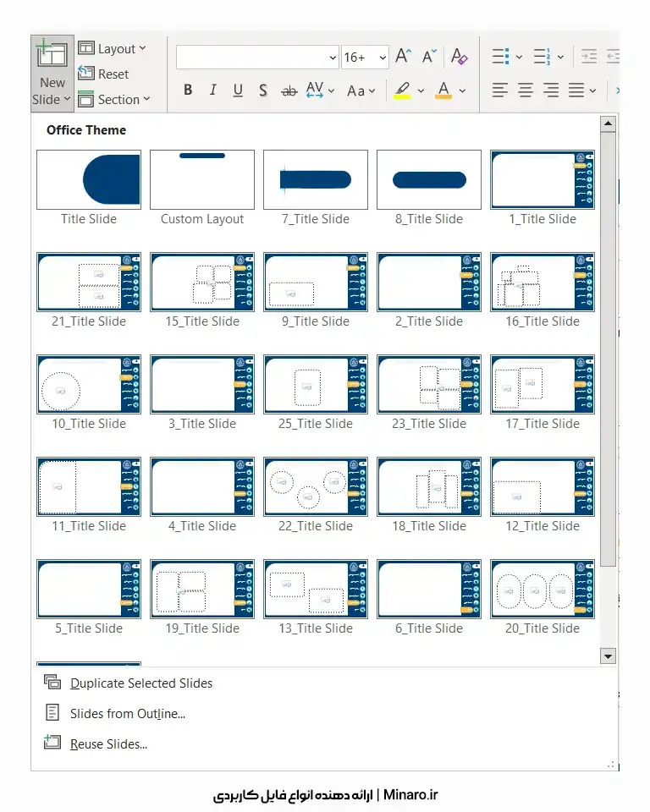Image resolution: width=650 pixels, height=812 pixels.
Task: Click the New Slide icon
Action: coord(52,55)
